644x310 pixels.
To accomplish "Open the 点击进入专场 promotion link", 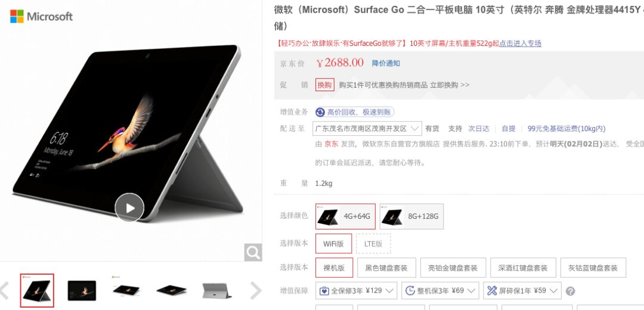I will click(521, 43).
